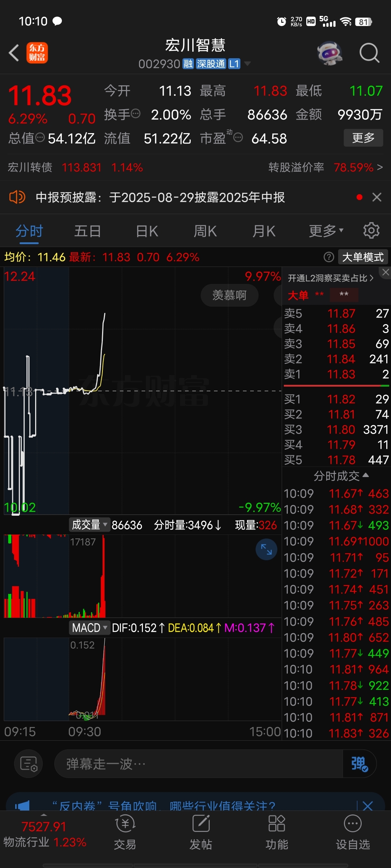Switch to 月K tab
The width and height of the screenshot is (391, 868).
point(264,230)
